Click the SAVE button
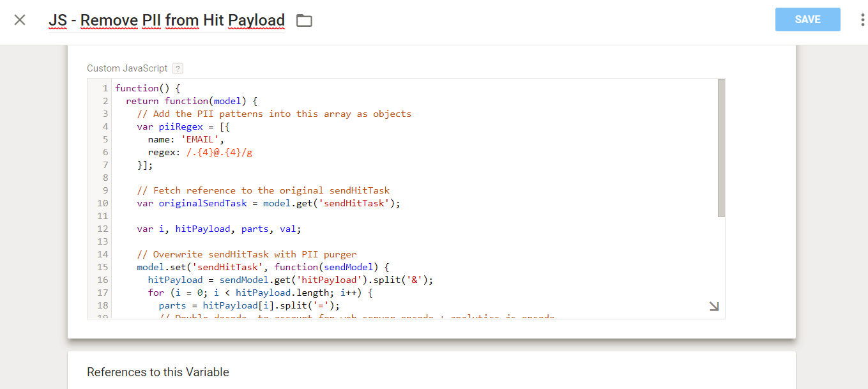This screenshot has height=389, width=868. [x=807, y=20]
